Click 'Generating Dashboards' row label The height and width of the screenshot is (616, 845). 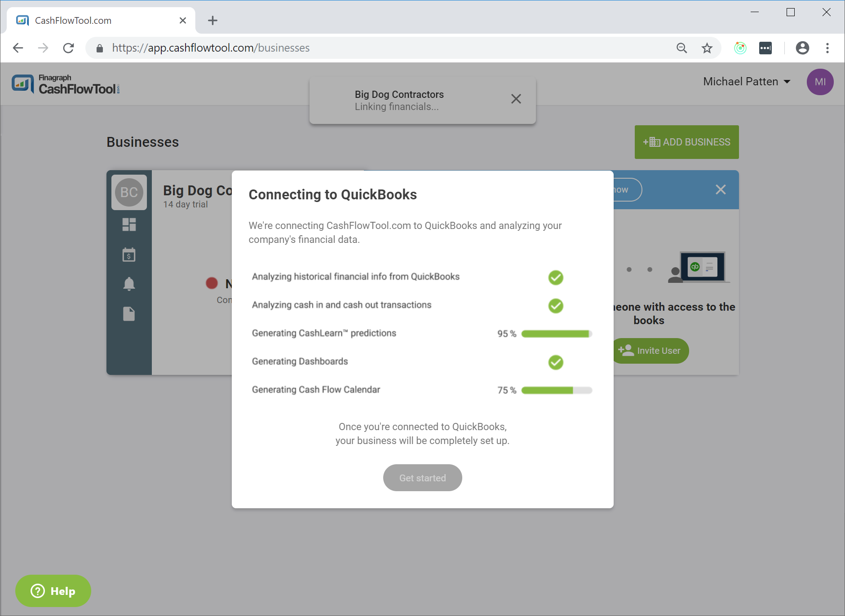(x=300, y=361)
